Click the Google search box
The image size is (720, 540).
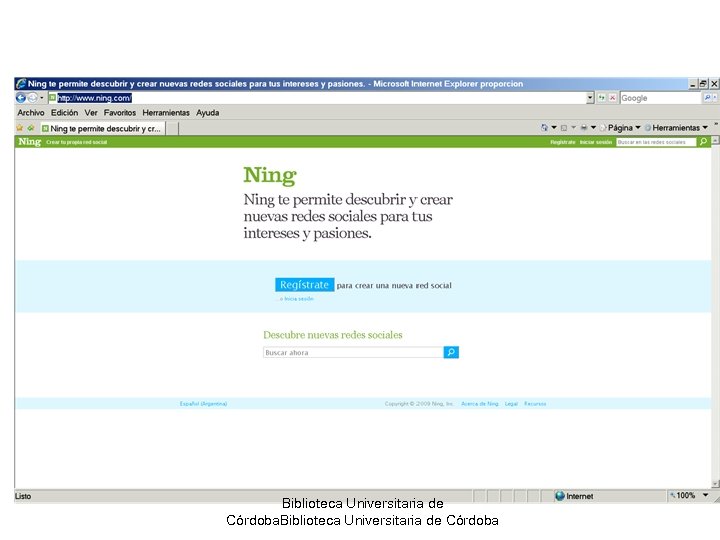tap(660, 98)
